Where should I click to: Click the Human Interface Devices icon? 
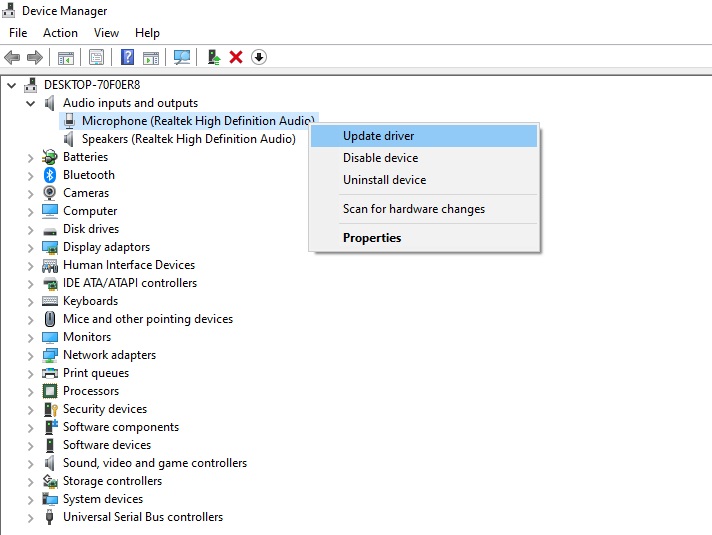49,265
